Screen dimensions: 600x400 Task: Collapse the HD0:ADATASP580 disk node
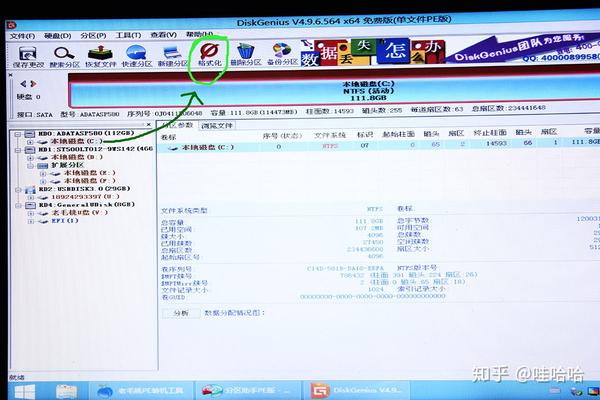[18, 134]
